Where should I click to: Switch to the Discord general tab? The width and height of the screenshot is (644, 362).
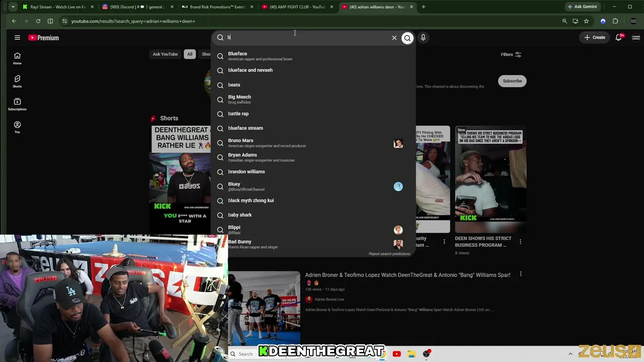pos(136,7)
